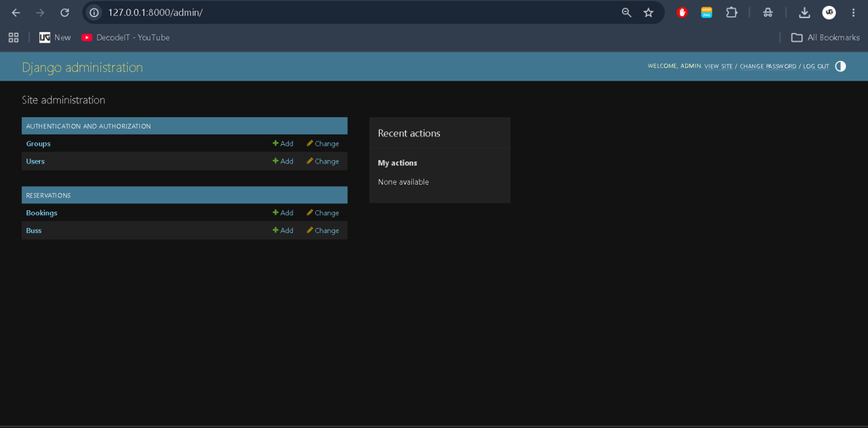Select the None available text
The image size is (868, 428).
[x=403, y=181]
